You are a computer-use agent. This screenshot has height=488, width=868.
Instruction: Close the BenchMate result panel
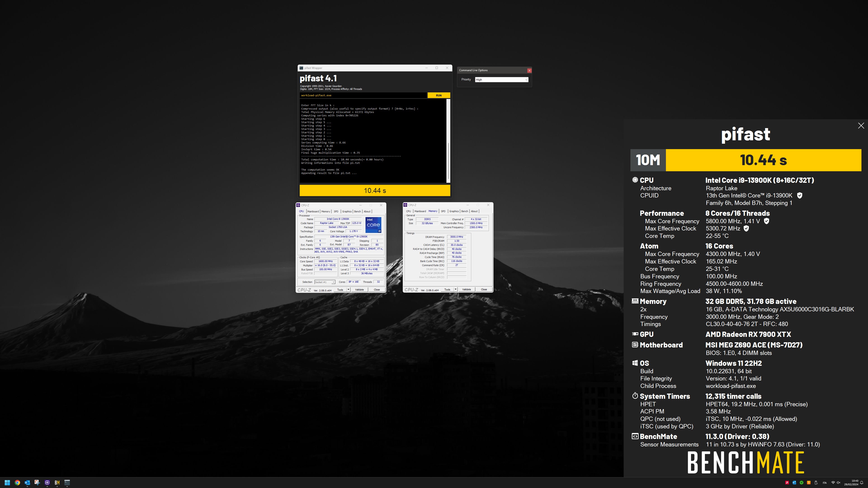[861, 126]
